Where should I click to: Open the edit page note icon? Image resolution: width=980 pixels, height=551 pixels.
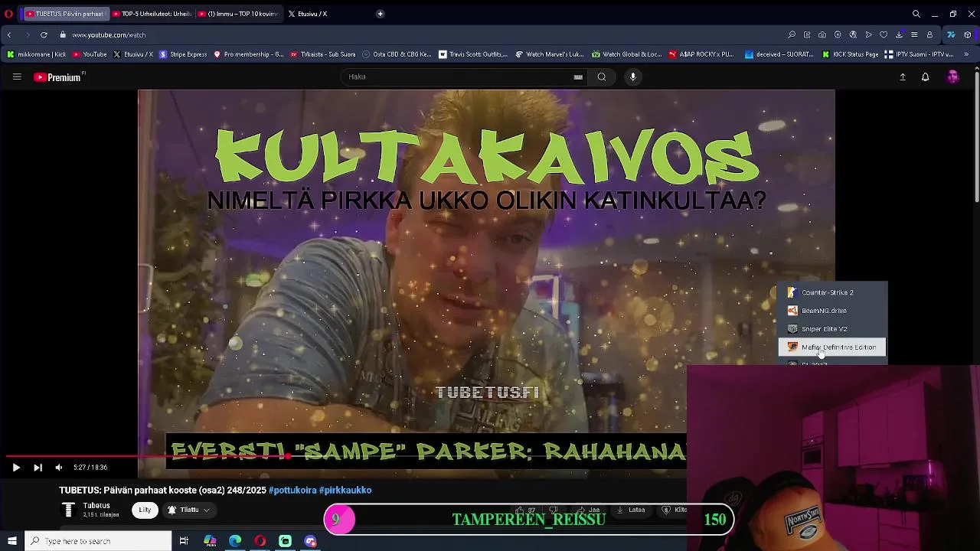(807, 35)
